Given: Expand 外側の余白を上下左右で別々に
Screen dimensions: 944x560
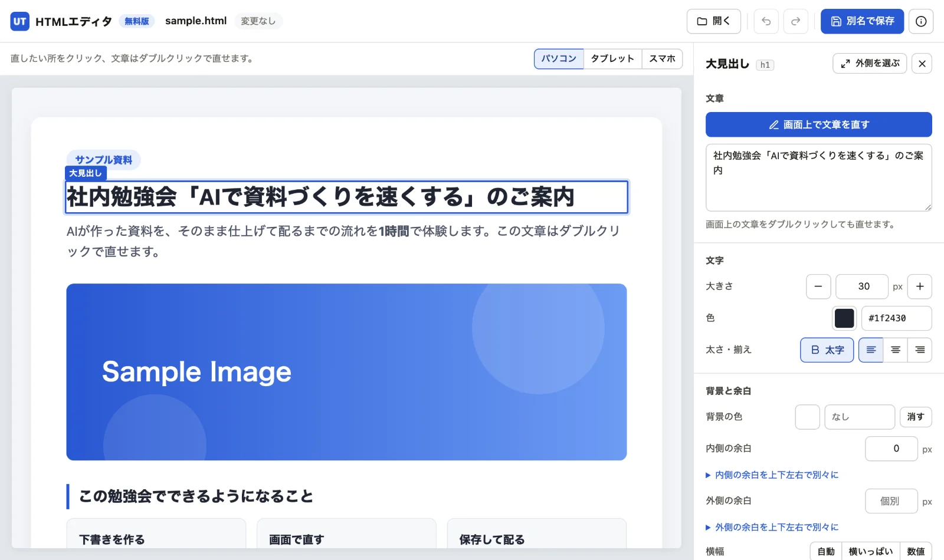Looking at the screenshot, I should point(772,528).
